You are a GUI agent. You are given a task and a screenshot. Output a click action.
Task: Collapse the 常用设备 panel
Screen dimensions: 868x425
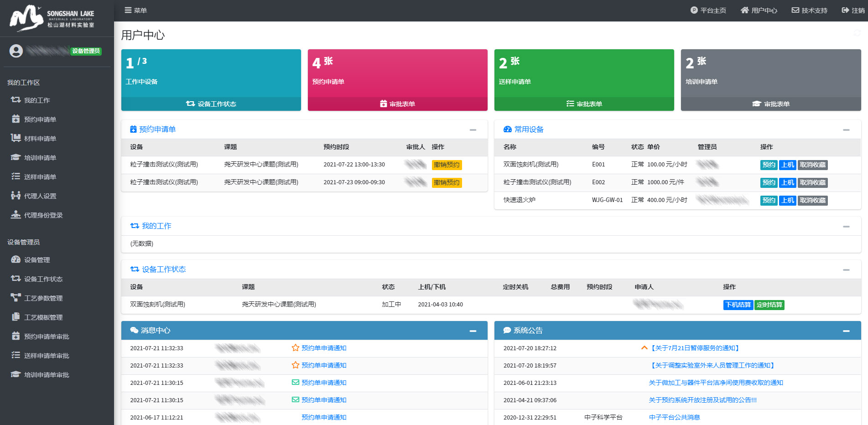[846, 130]
